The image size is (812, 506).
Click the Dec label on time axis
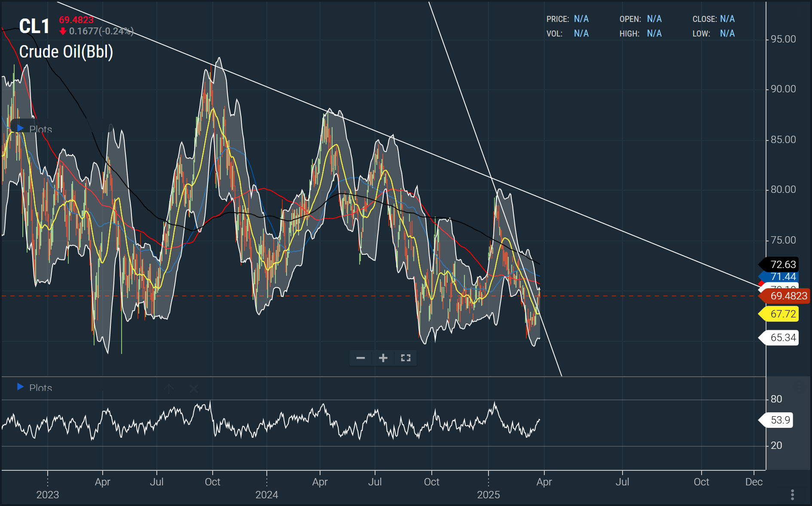click(754, 482)
